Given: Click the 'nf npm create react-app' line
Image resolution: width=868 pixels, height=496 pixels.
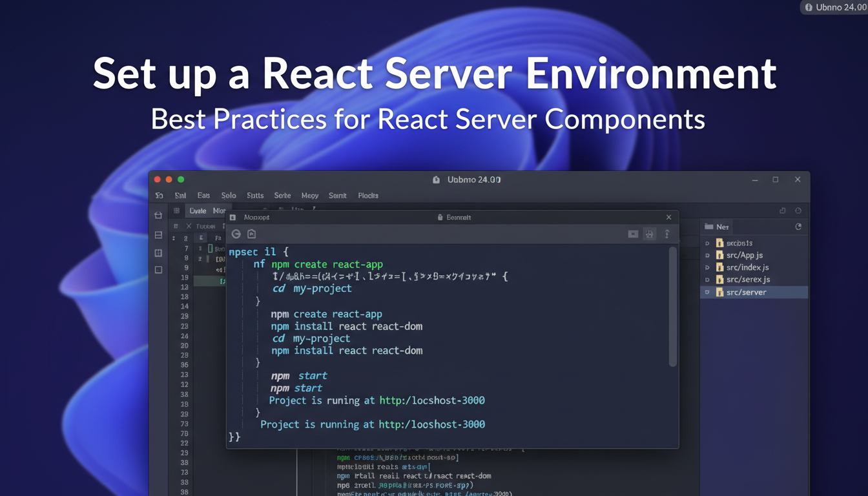Looking at the screenshot, I should [x=318, y=264].
